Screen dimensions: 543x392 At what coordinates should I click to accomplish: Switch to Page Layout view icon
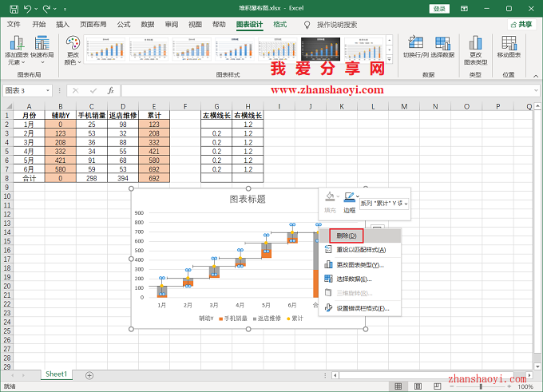coord(418,386)
